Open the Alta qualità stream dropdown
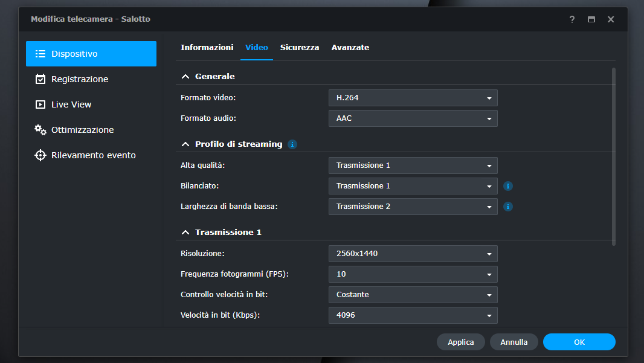 413,165
